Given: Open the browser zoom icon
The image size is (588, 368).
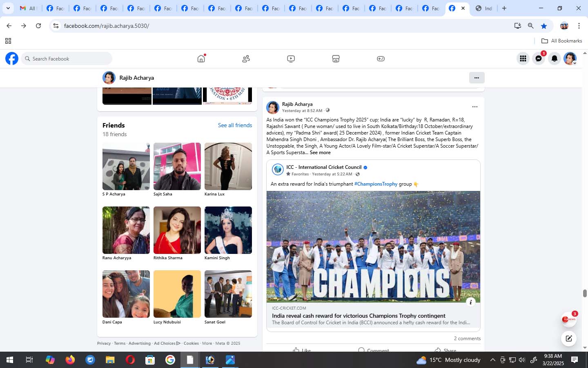Looking at the screenshot, I should pos(530,26).
